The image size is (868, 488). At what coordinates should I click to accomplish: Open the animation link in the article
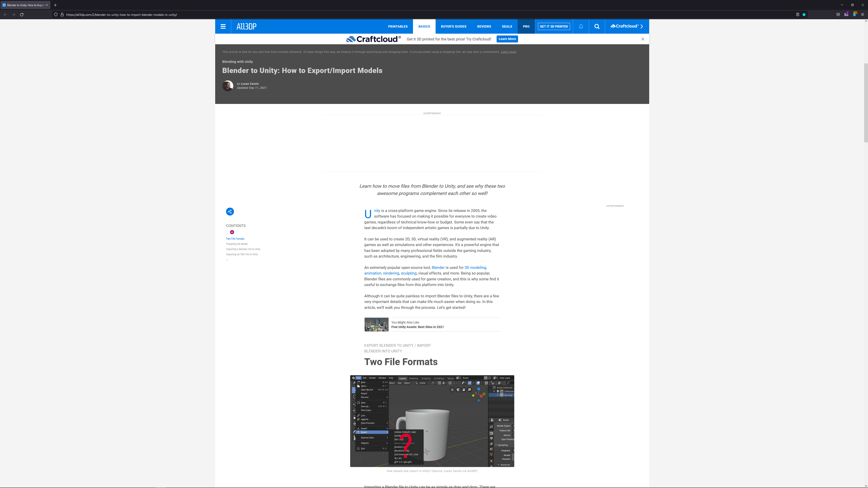tap(373, 273)
